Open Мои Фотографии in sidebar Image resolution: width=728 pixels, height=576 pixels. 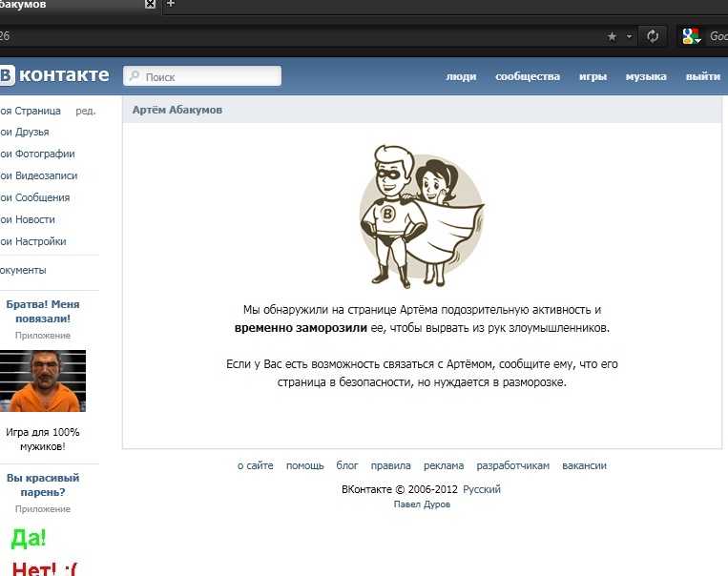coord(37,154)
